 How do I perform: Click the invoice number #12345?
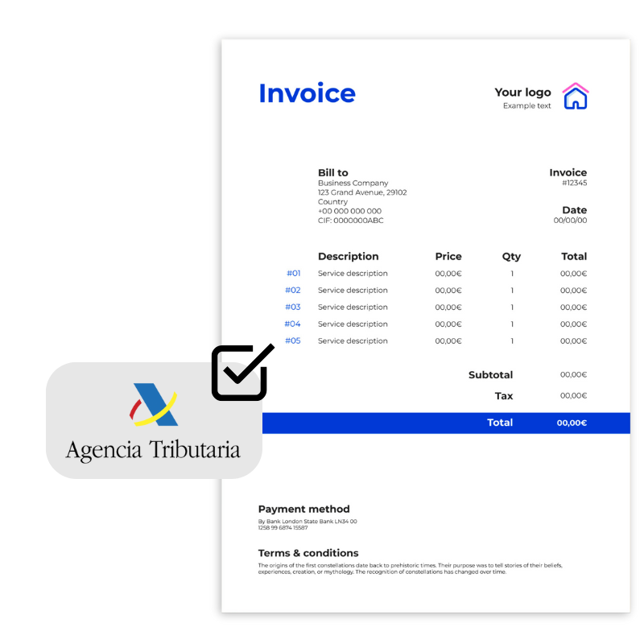574,183
